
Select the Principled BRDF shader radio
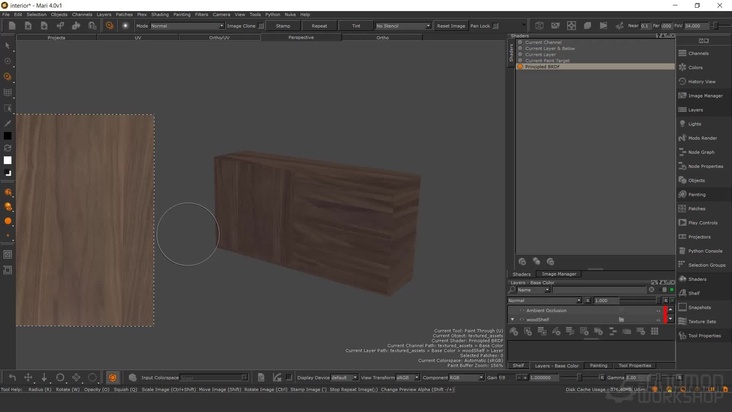[x=520, y=67]
